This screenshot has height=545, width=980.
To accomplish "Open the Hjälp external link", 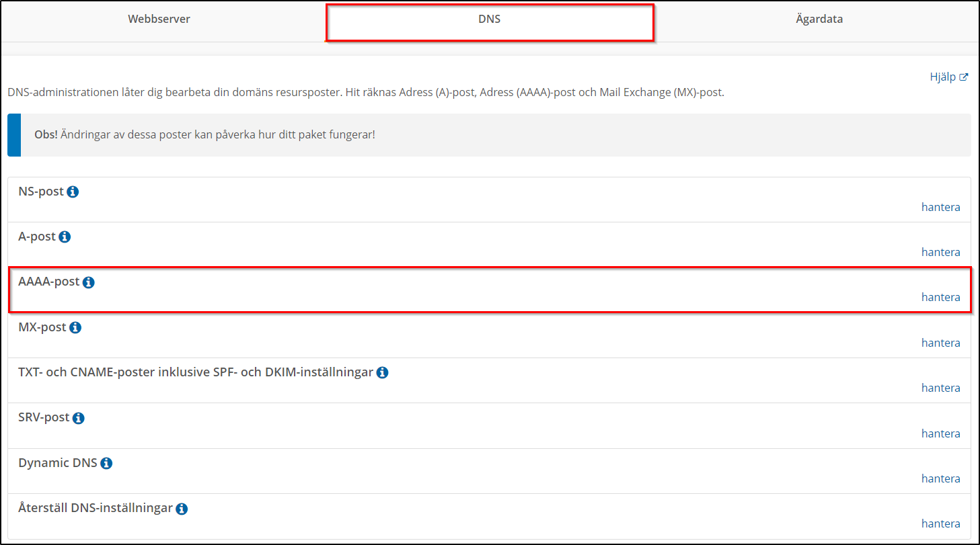I will (948, 77).
